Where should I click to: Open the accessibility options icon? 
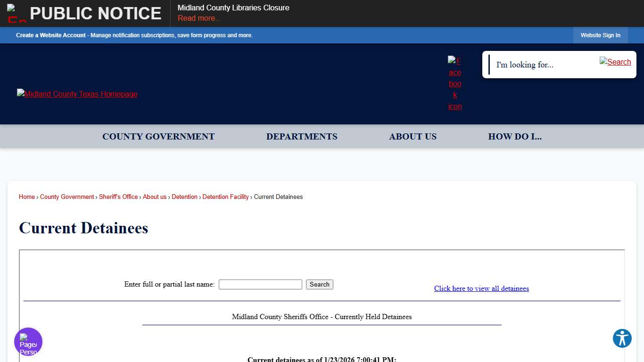tap(622, 338)
